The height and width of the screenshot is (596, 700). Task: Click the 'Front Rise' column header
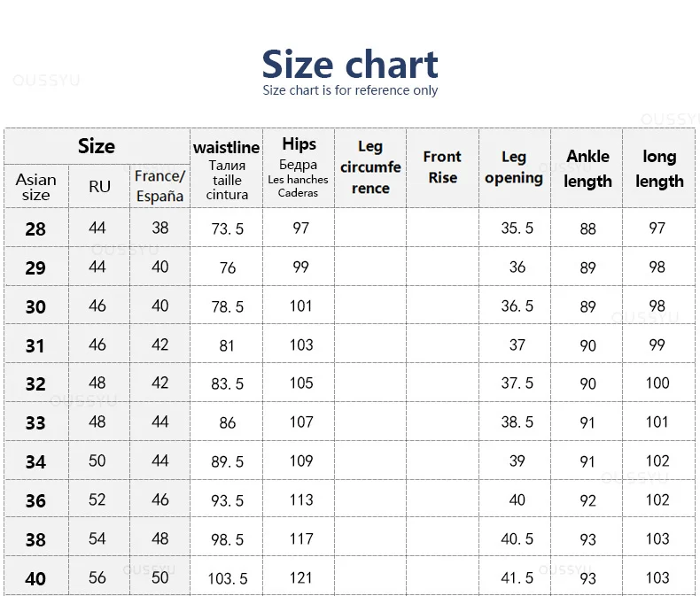(442, 168)
